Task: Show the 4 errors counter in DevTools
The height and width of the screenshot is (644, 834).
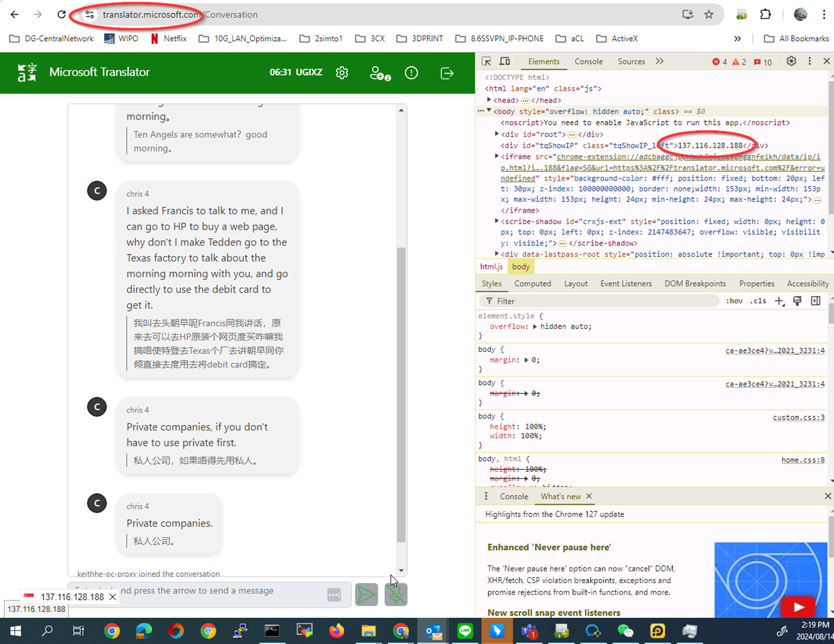Action: coord(720,62)
